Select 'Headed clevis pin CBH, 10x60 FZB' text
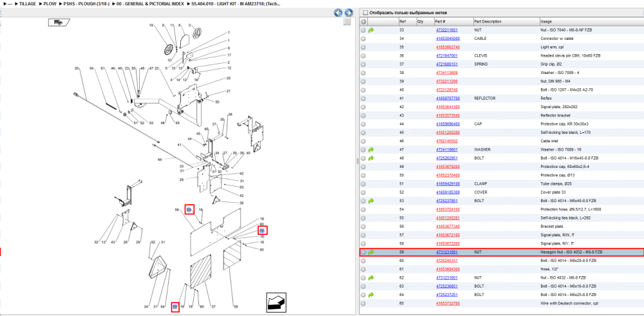Screen dimensions: 644x316 pos(571,55)
